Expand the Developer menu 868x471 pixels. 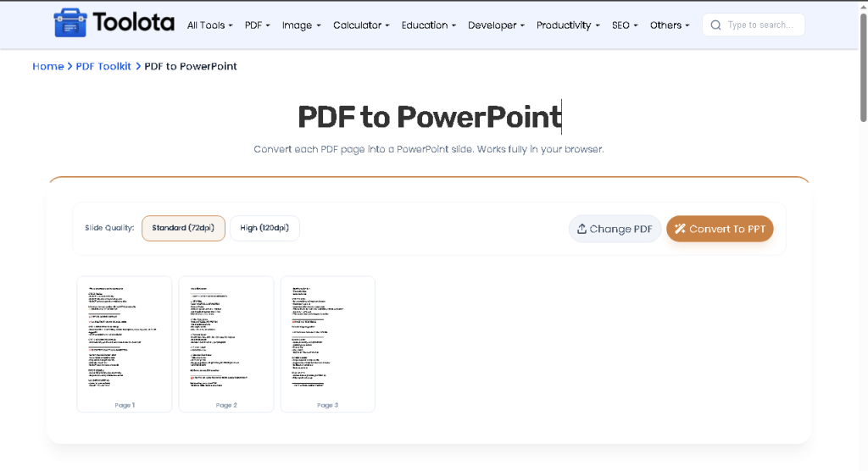point(496,25)
